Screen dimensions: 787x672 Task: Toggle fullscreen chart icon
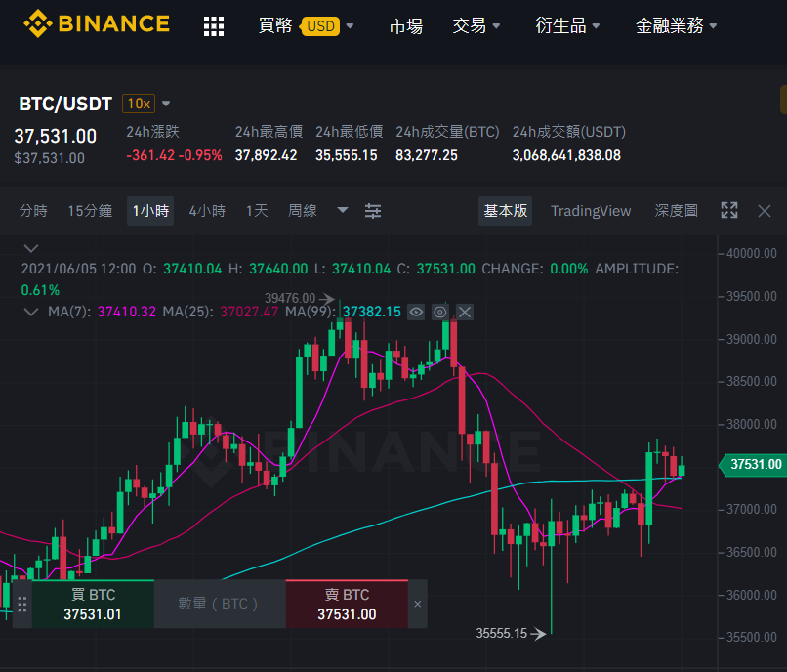click(729, 210)
